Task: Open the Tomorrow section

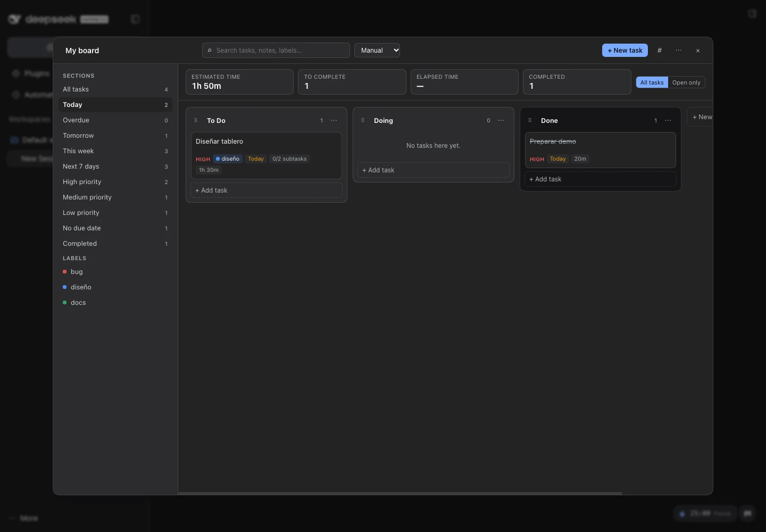Action: (x=115, y=136)
